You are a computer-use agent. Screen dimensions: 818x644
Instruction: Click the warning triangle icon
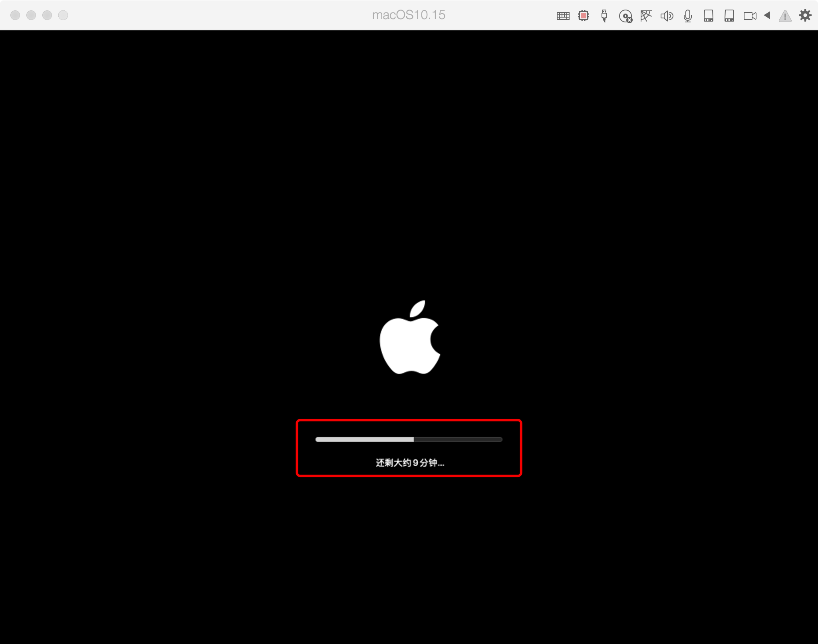(x=785, y=16)
